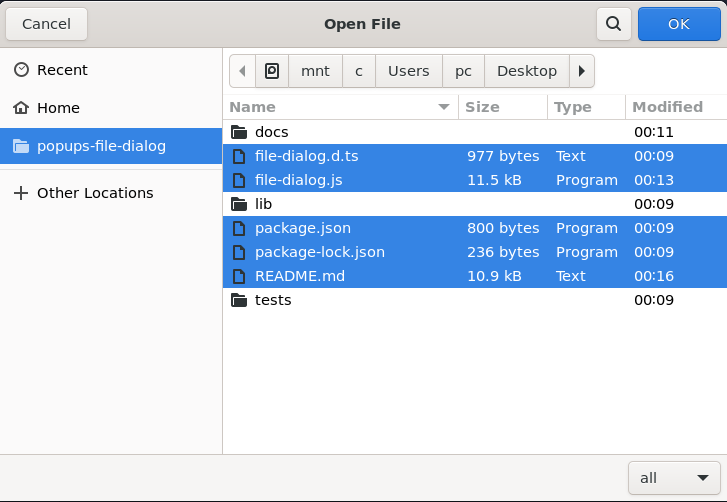
Task: Cancel the Open File dialog
Action: point(46,24)
